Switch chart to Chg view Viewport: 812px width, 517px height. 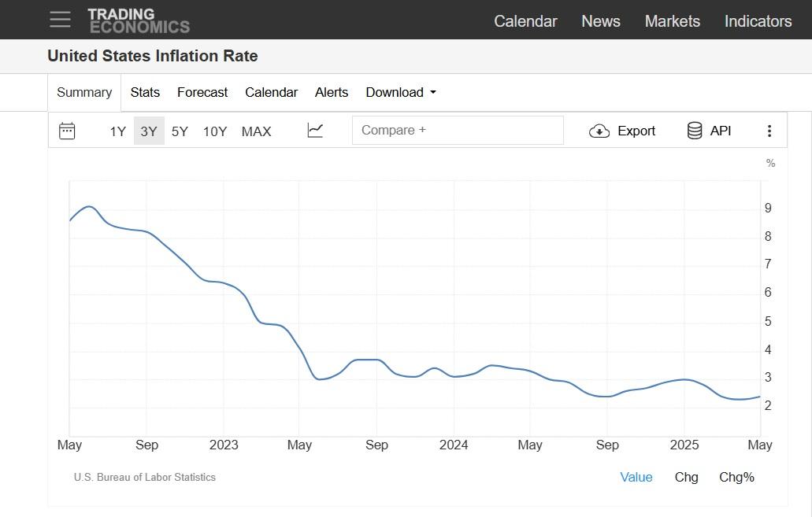[686, 477]
